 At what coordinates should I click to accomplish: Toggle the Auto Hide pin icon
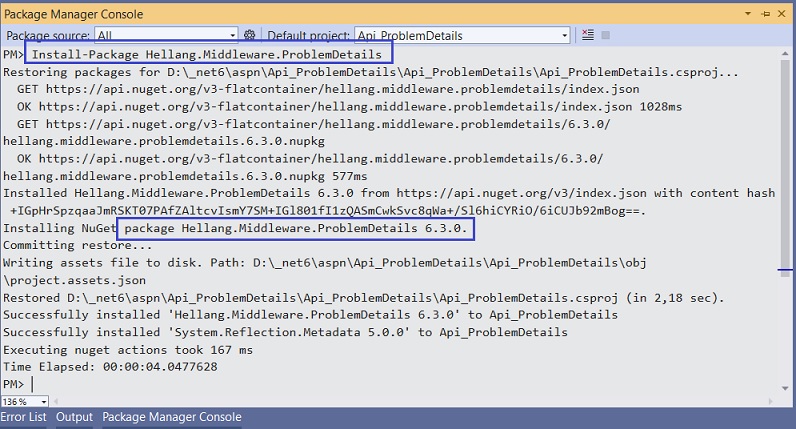[x=764, y=14]
